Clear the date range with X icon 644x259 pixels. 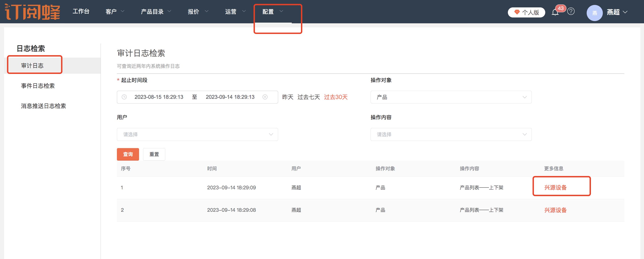click(x=265, y=97)
